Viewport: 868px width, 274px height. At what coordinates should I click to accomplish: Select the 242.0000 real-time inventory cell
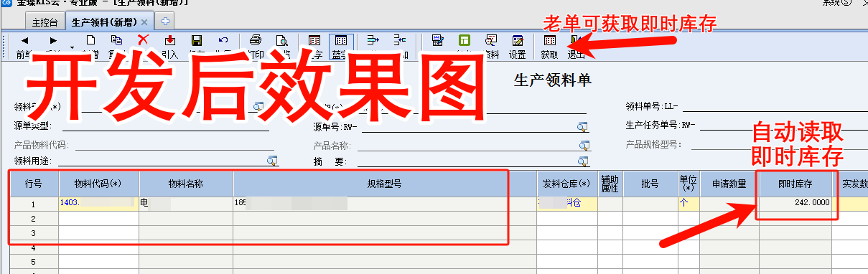(x=795, y=203)
